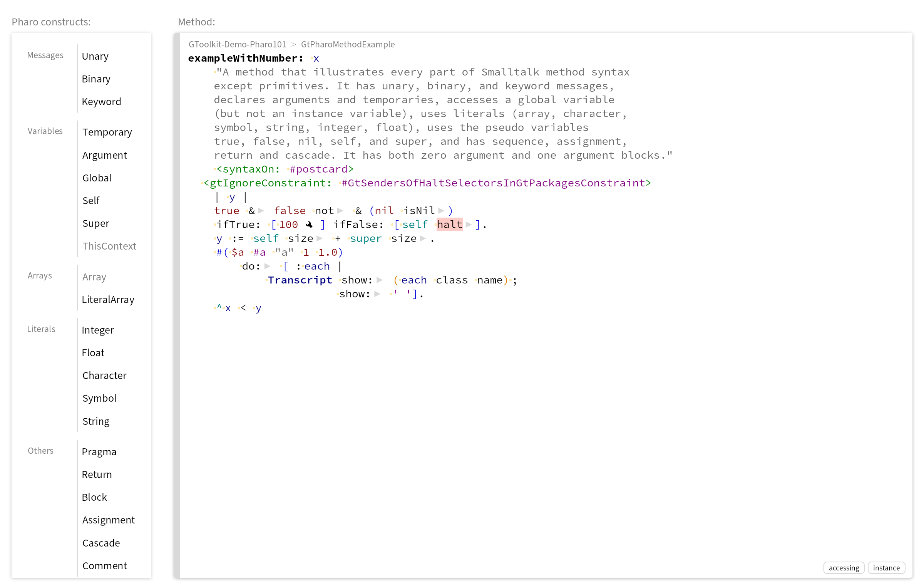This screenshot has width=924, height=587.
Task: Click triangle after 'self size'
Action: [320, 238]
